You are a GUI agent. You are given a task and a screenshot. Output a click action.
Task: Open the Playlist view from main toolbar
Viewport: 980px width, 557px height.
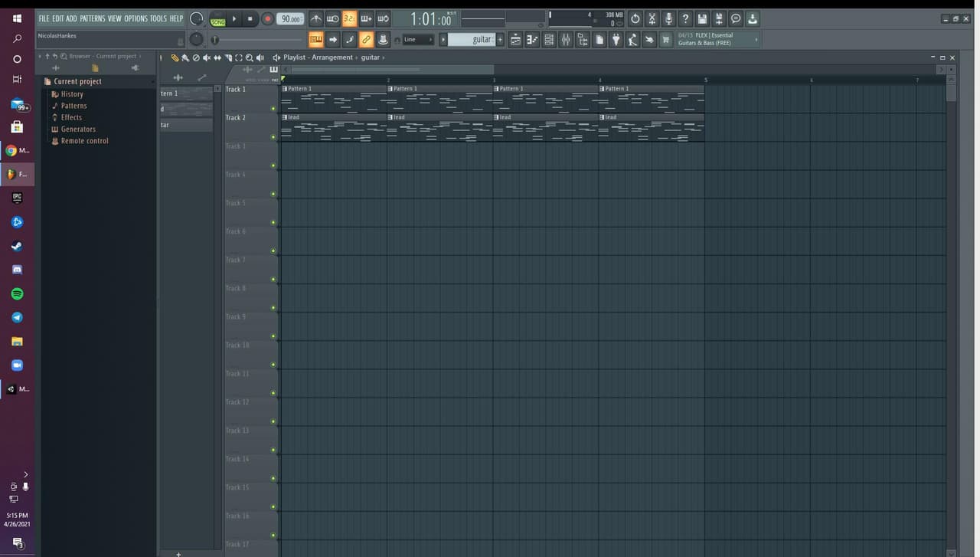point(515,40)
